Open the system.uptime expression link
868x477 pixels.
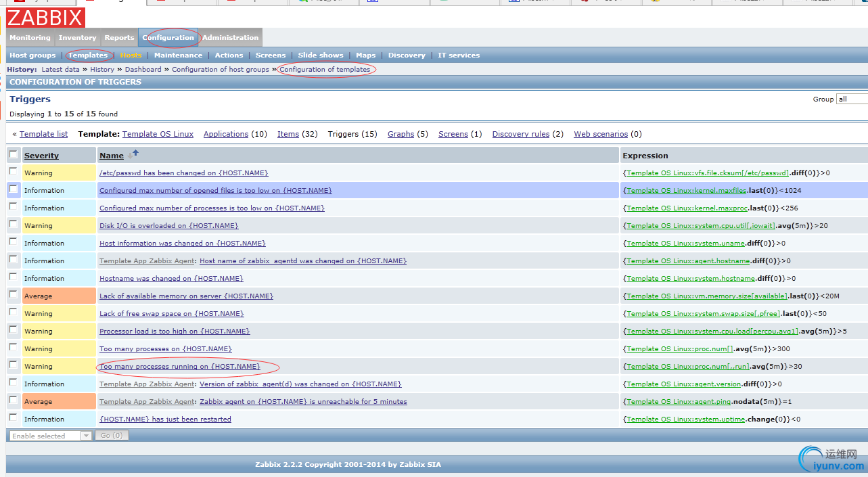tap(686, 419)
